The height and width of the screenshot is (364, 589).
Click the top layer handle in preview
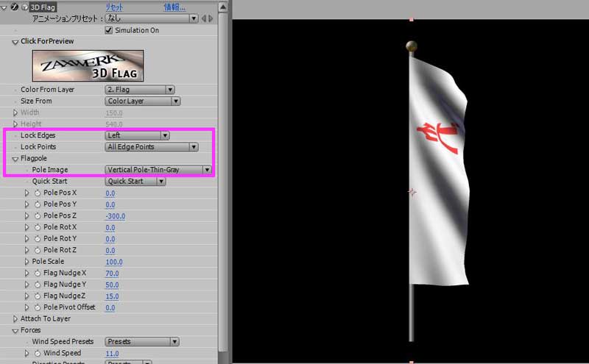pos(412,19)
